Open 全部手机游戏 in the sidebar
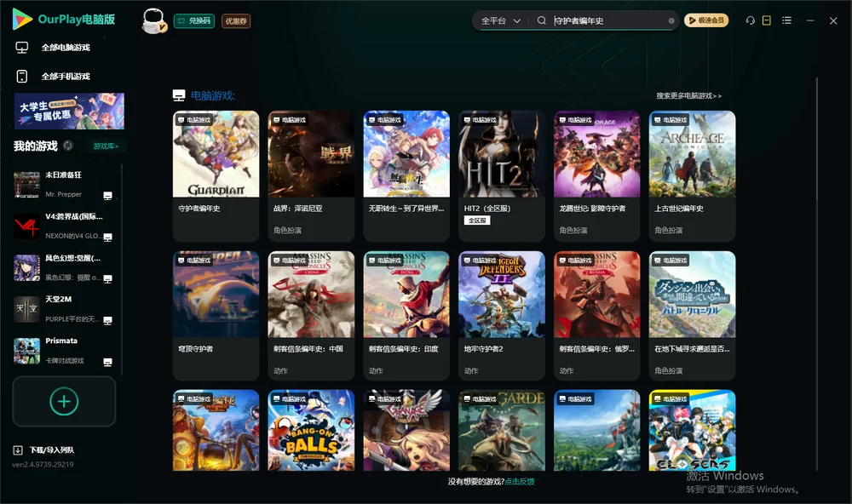The image size is (852, 504). click(x=53, y=77)
